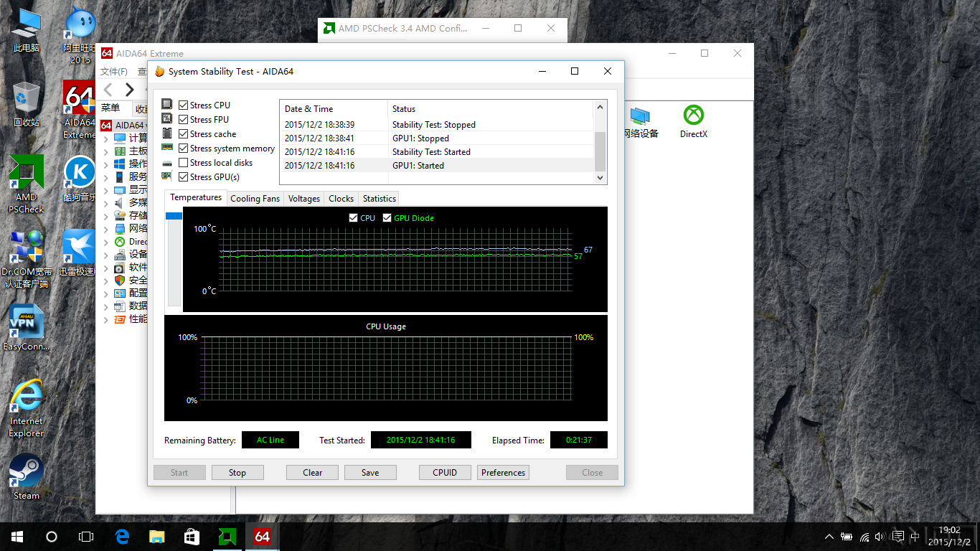Launch 迅雷极速 desktop shortcut
Image resolution: width=980 pixels, height=551 pixels.
coord(79,253)
